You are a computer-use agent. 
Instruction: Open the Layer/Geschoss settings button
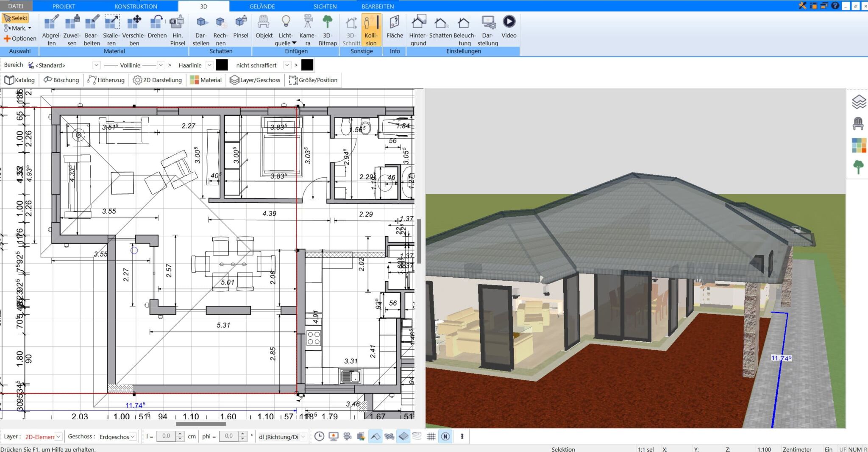(255, 80)
